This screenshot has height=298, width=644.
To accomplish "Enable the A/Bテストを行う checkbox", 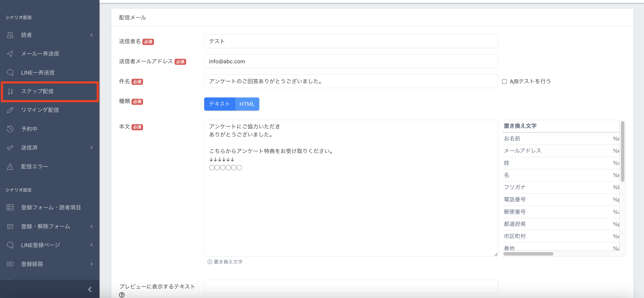I will (x=504, y=81).
